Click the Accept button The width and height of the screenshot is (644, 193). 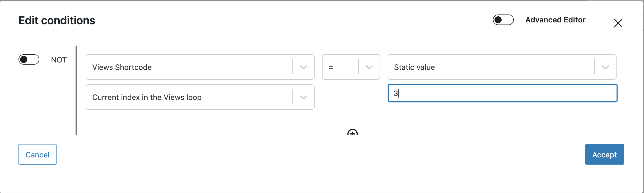pyautogui.click(x=604, y=154)
